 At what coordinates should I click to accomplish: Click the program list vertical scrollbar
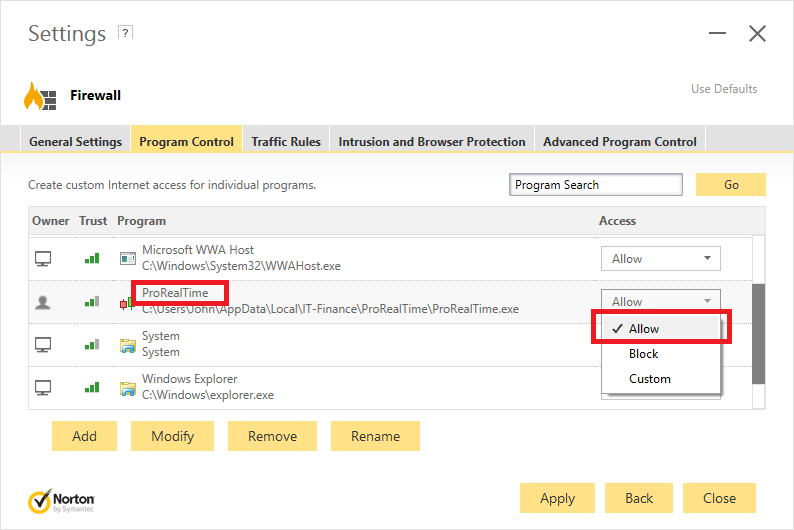[758, 330]
